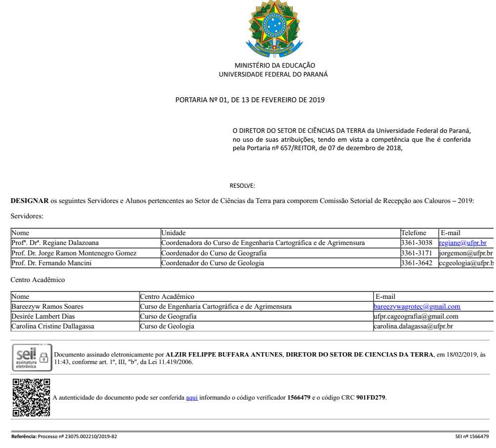Select the 'PORTARIA Nº 01, DE 13 DE FEVEREIRO DE 2019' title
Image resolution: width=496 pixels, height=448 pixels.
coord(250,100)
